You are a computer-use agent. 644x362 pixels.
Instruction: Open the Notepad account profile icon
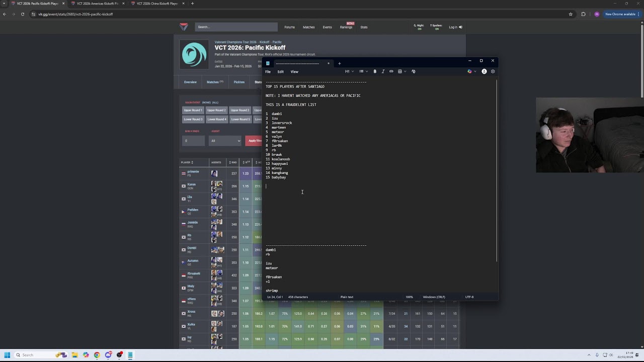tap(484, 71)
